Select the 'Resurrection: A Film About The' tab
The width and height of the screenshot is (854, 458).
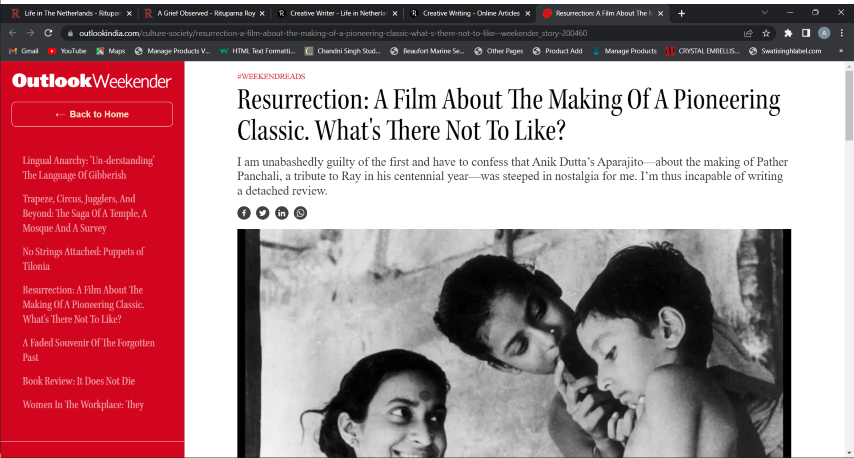coord(601,13)
